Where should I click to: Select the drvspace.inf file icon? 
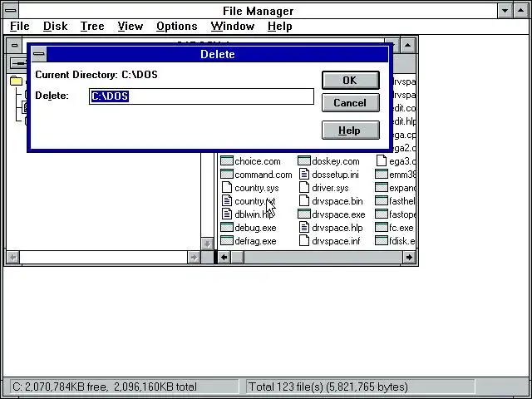(304, 240)
